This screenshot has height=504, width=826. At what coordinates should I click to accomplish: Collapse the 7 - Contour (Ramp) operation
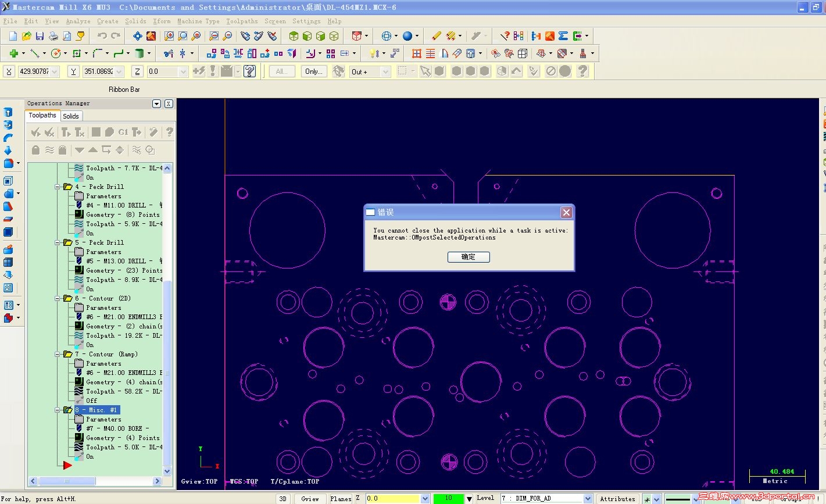(58, 354)
